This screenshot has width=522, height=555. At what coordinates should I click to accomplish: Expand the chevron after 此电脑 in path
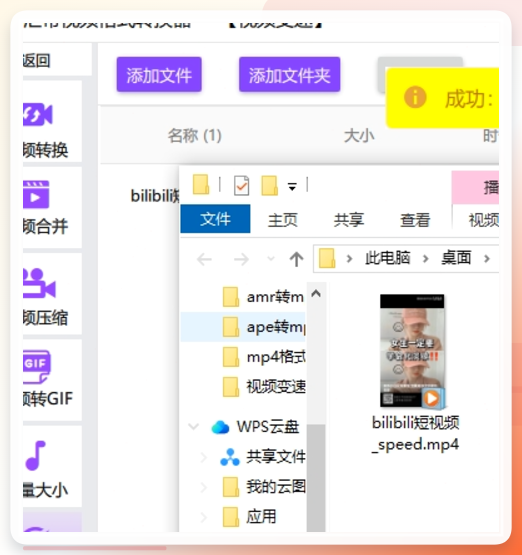point(426,259)
